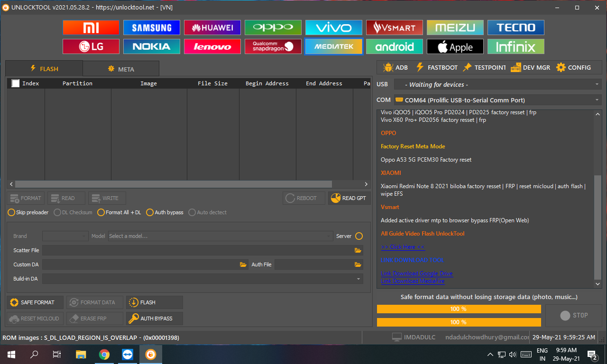Toggle Format All + DL option
The image size is (607, 364).
(119, 212)
